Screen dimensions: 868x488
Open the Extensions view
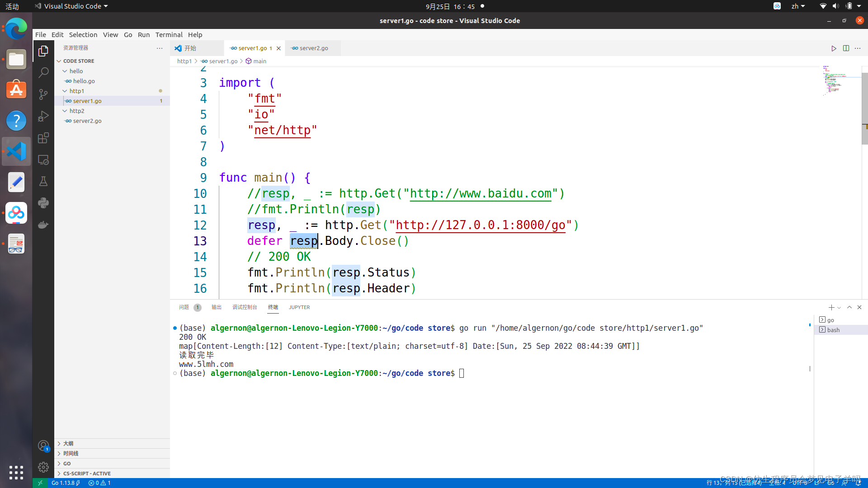click(x=43, y=138)
